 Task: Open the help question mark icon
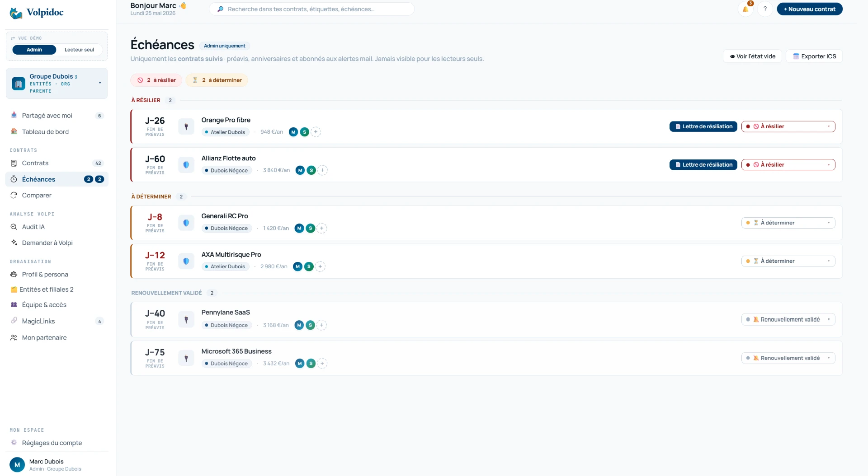[765, 9]
